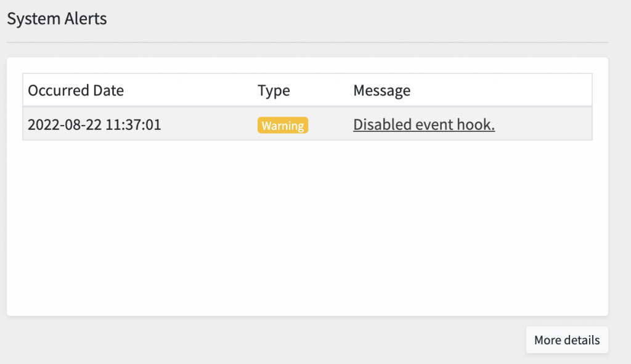Select the yellow Warning badge

[283, 125]
